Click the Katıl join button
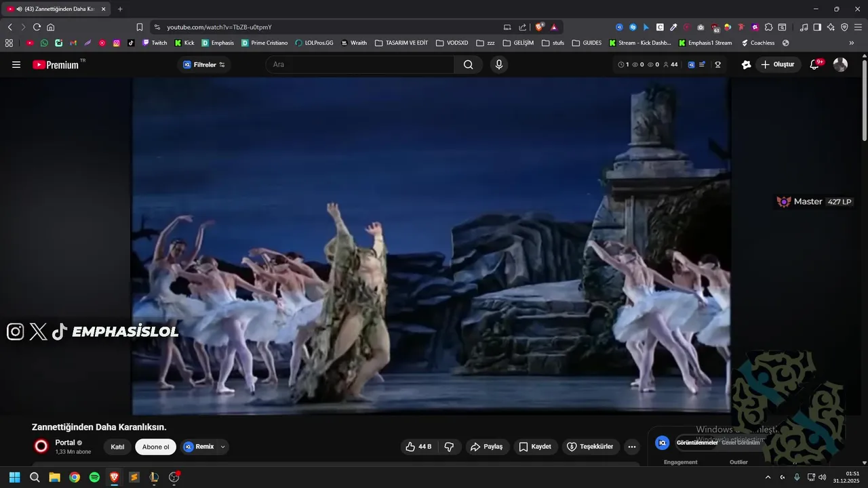This screenshot has width=868, height=488. pyautogui.click(x=117, y=447)
